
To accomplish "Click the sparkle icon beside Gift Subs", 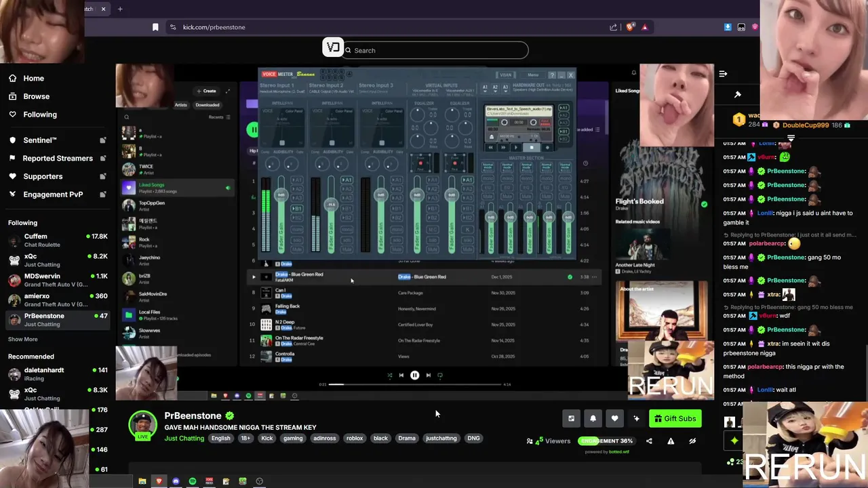I will pyautogui.click(x=636, y=418).
